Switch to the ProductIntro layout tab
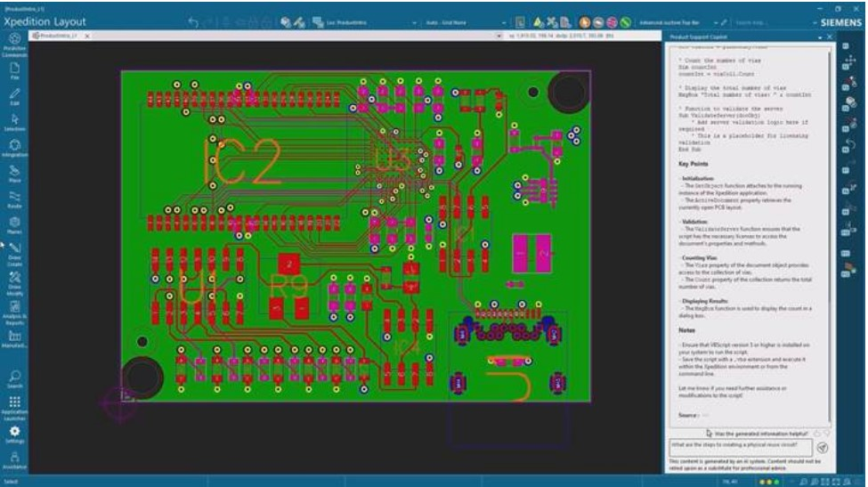The image size is (868, 487). [x=61, y=36]
